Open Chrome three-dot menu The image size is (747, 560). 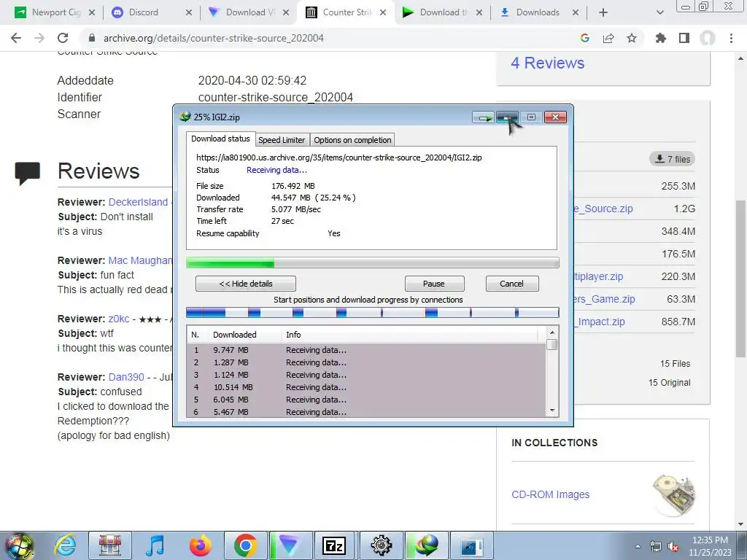pyautogui.click(x=731, y=38)
